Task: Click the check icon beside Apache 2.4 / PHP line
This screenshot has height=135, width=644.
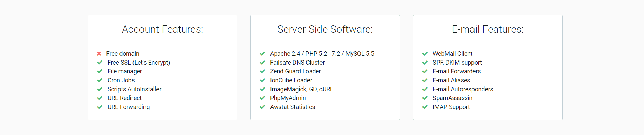Action: click(x=262, y=54)
